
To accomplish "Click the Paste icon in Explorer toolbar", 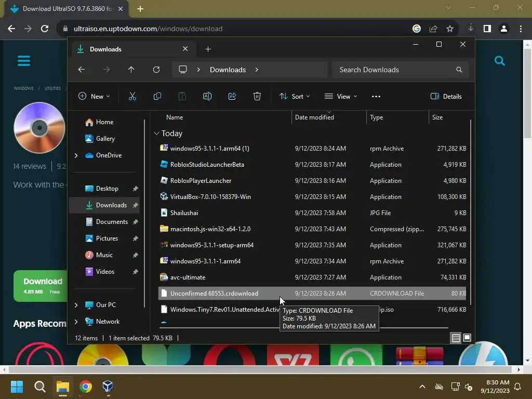I will [182, 96].
